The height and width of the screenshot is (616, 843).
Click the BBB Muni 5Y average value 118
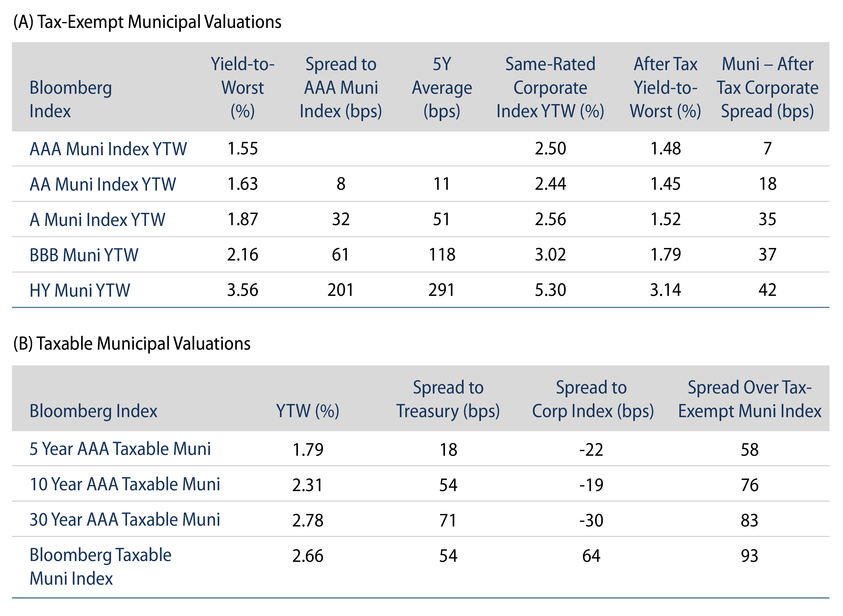442,255
